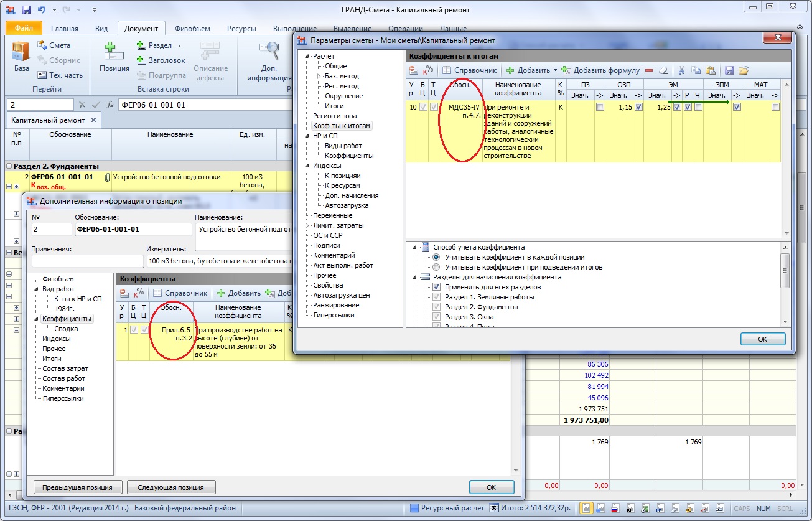Viewport: 812px width, 521px height.
Task: Switch to the Физобъем ribbon tab
Action: [192, 29]
